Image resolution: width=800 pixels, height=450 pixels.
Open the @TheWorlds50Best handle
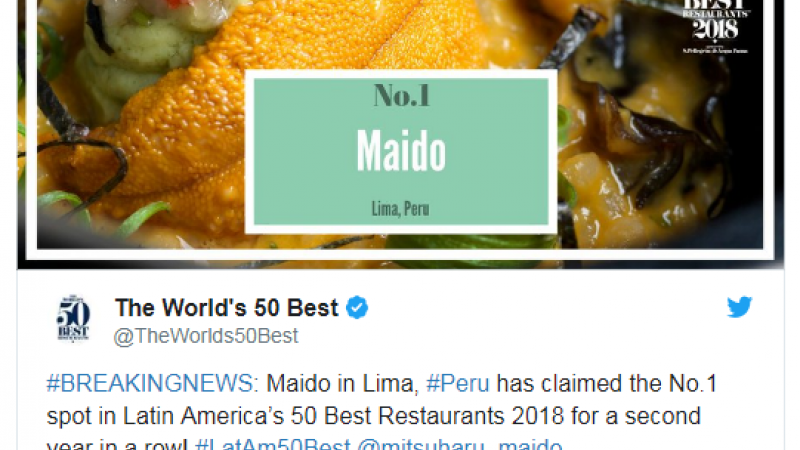[206, 336]
